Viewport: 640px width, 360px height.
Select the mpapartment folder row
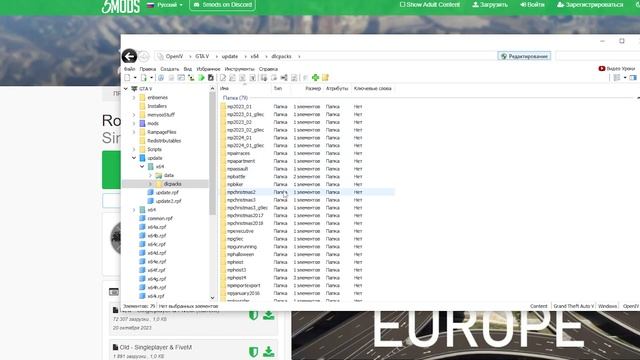307,161
